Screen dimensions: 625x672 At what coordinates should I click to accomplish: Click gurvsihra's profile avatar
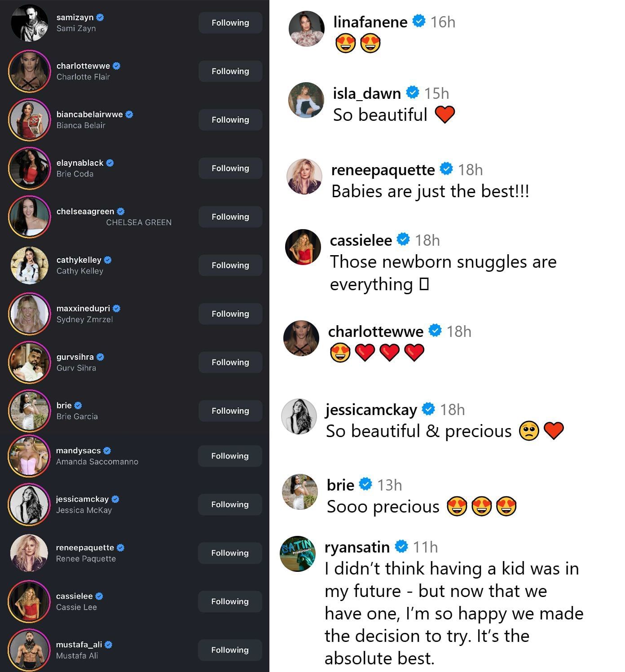coord(30,363)
